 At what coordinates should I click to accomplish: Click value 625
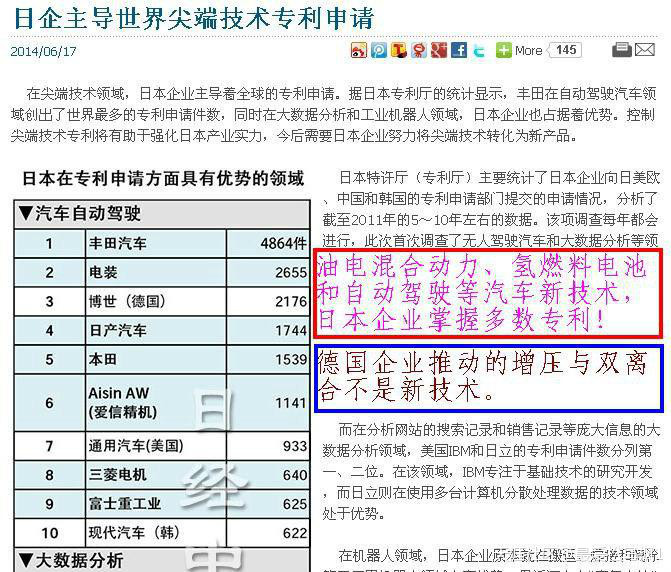(295, 504)
